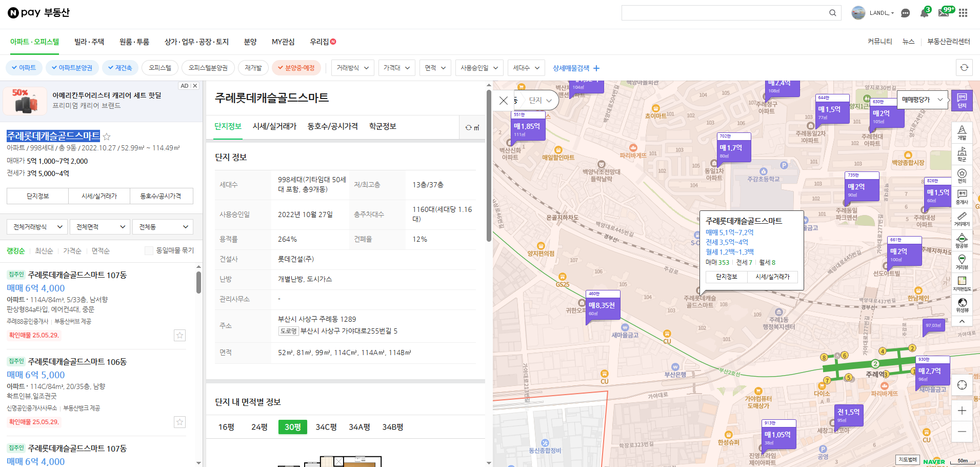Open the Naver services grid icon
Screen dimensions: 980x467
pyautogui.click(x=963, y=13)
